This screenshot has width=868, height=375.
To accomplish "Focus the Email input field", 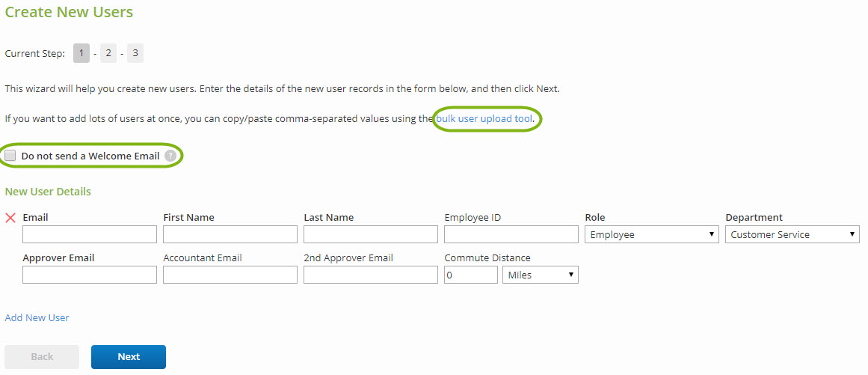I will (90, 234).
